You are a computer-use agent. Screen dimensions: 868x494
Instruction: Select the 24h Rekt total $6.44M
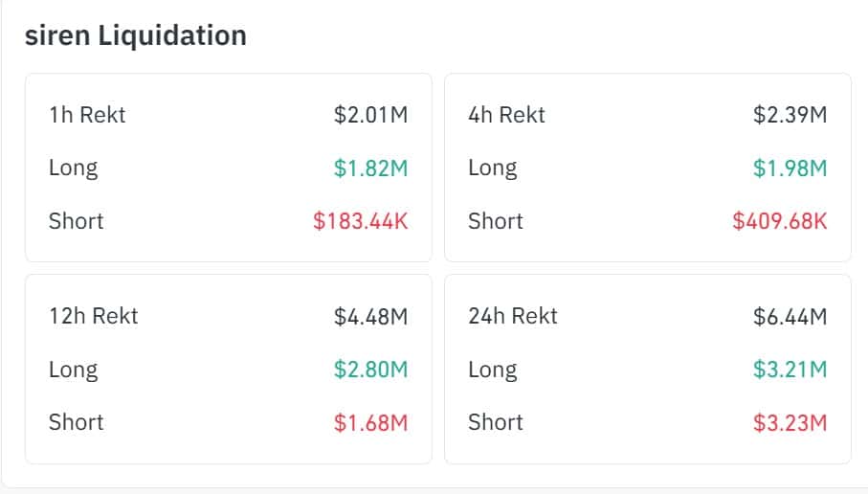pos(790,317)
